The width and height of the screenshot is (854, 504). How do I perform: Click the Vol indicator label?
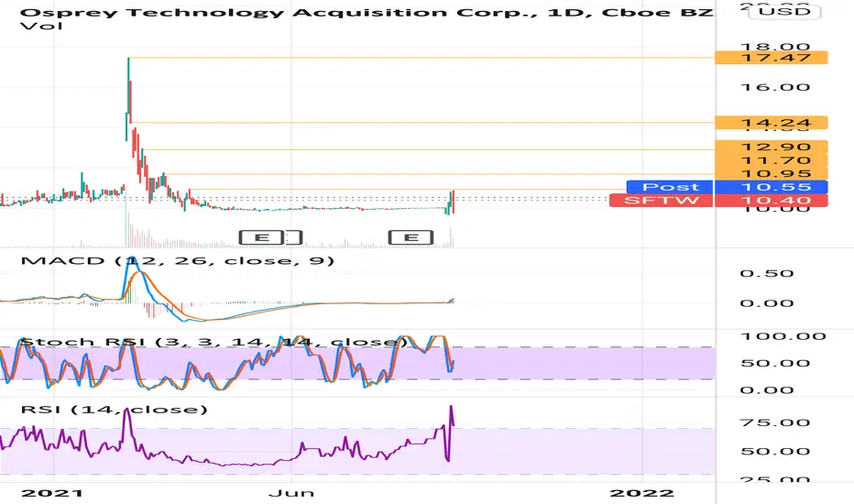coord(41,26)
